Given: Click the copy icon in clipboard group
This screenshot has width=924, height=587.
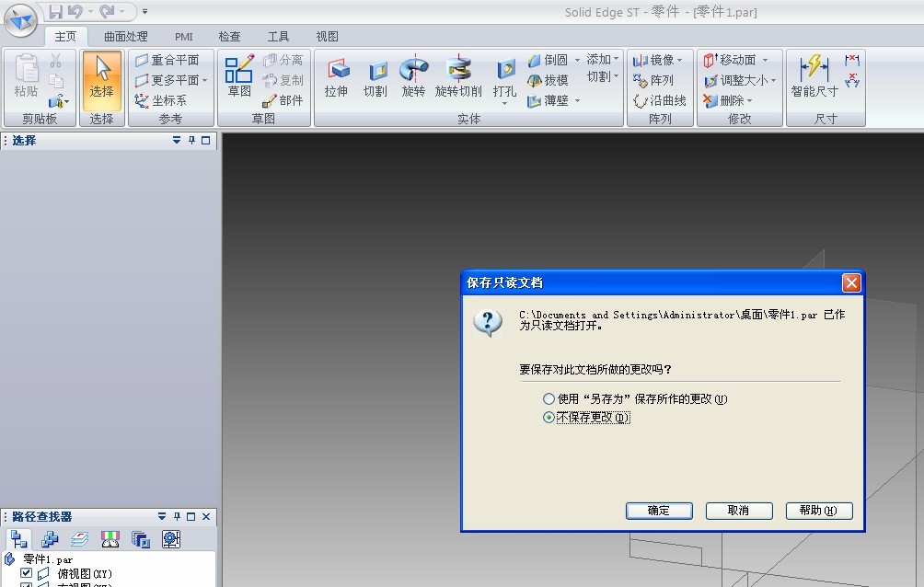Looking at the screenshot, I should (56, 81).
